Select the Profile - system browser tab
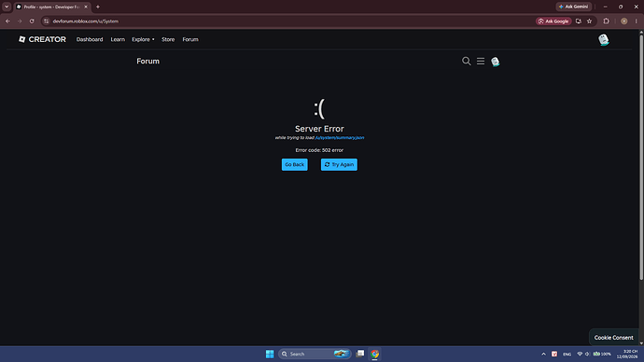 coord(51,7)
